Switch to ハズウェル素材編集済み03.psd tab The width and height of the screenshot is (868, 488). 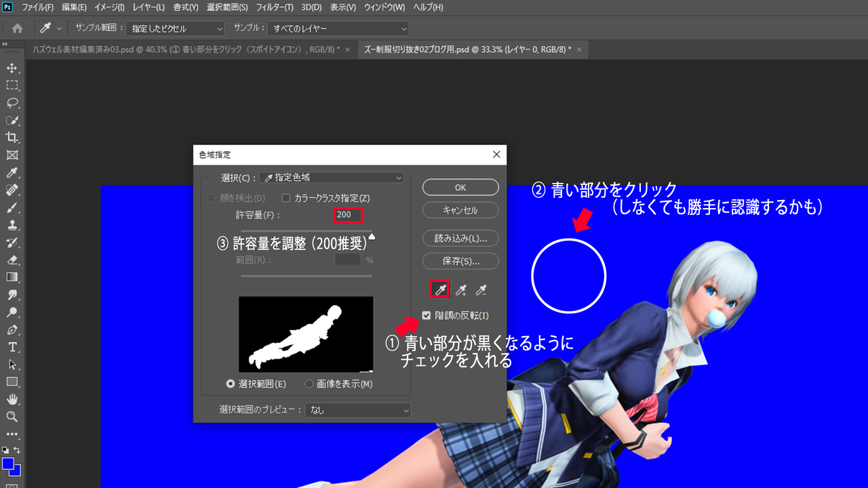[x=186, y=49]
